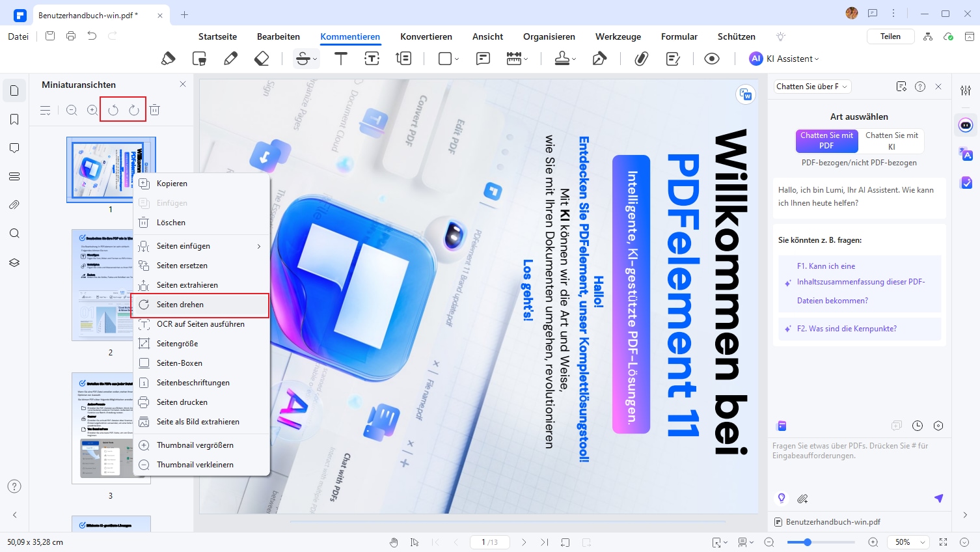Open the Organisieren ribbon tab
This screenshot has width=980, height=552.
[x=549, y=36]
